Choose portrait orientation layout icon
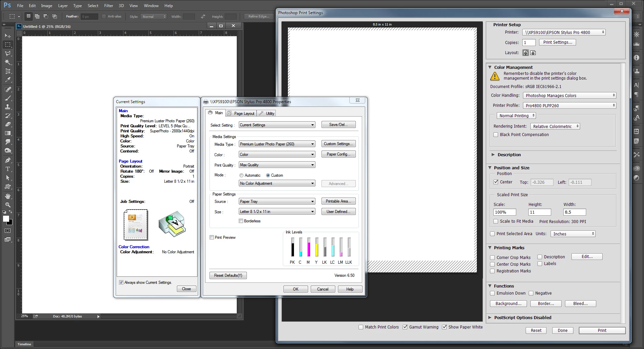This screenshot has height=349, width=644. [526, 53]
